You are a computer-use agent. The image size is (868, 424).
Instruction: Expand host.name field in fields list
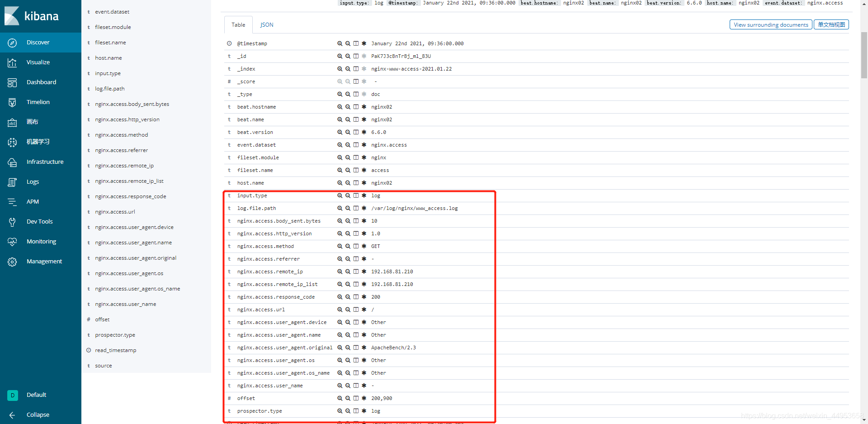[108, 58]
